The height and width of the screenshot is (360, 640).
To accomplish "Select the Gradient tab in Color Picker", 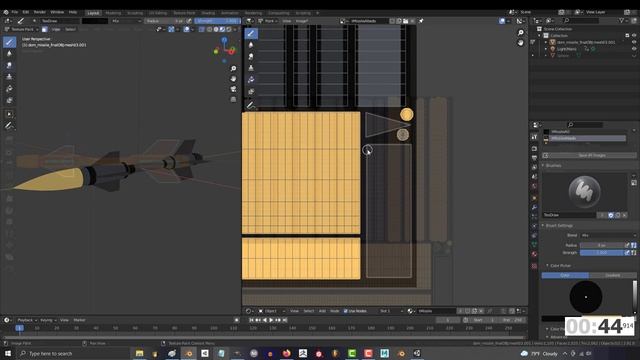I will pyautogui.click(x=612, y=276).
